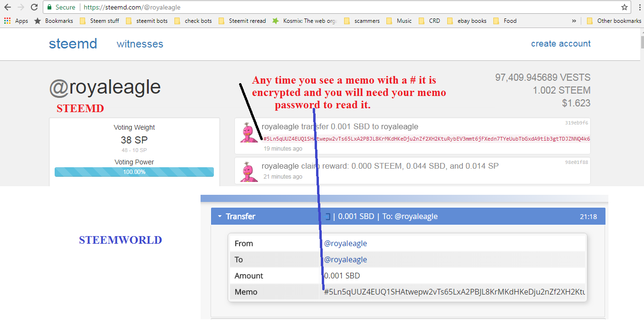Click the browser forward arrow

(x=21, y=7)
